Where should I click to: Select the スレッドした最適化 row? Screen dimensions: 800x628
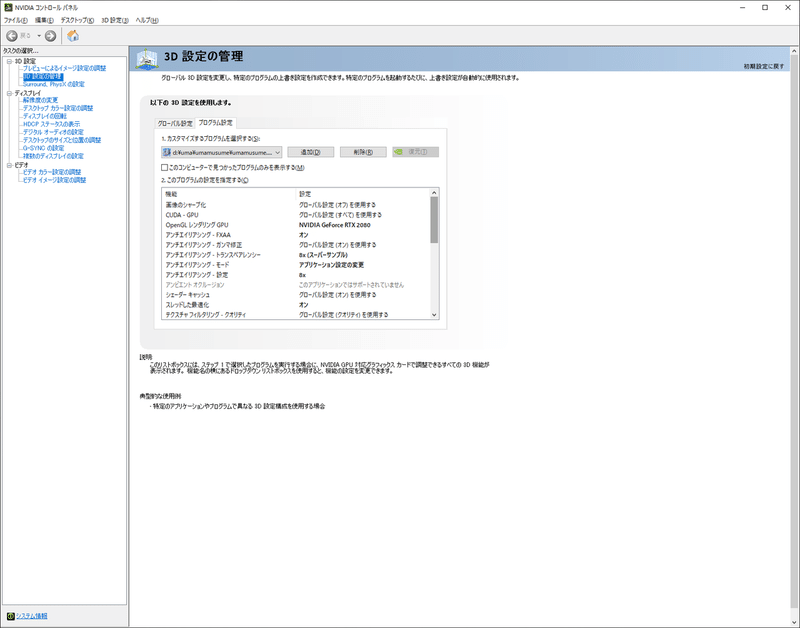pos(296,305)
